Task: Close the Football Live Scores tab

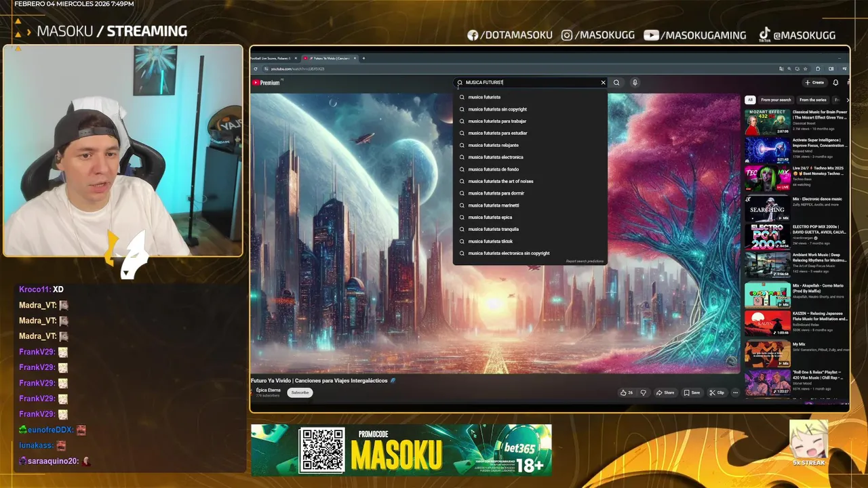Action: tap(296, 58)
